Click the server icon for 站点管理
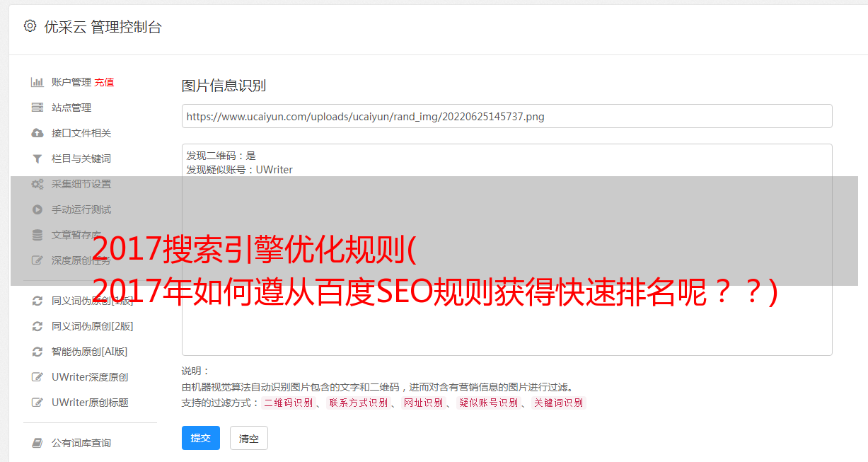The height and width of the screenshot is (462, 868). [37, 108]
